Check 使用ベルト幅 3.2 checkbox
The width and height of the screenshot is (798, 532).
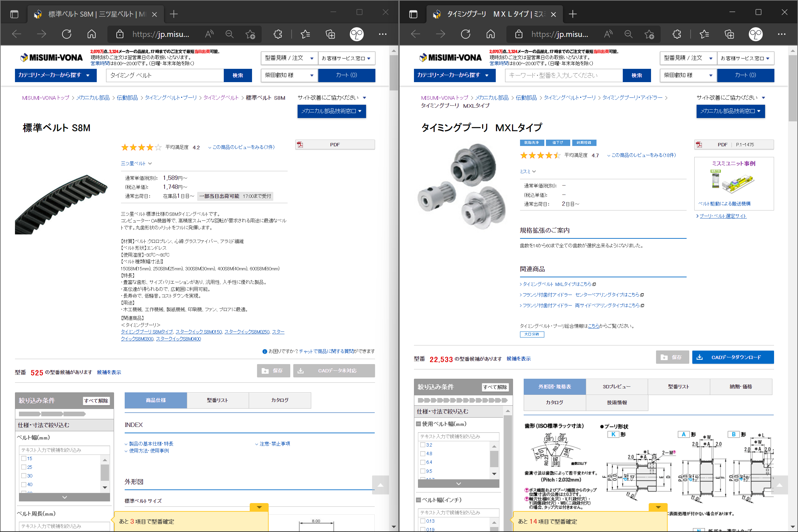pos(423,445)
